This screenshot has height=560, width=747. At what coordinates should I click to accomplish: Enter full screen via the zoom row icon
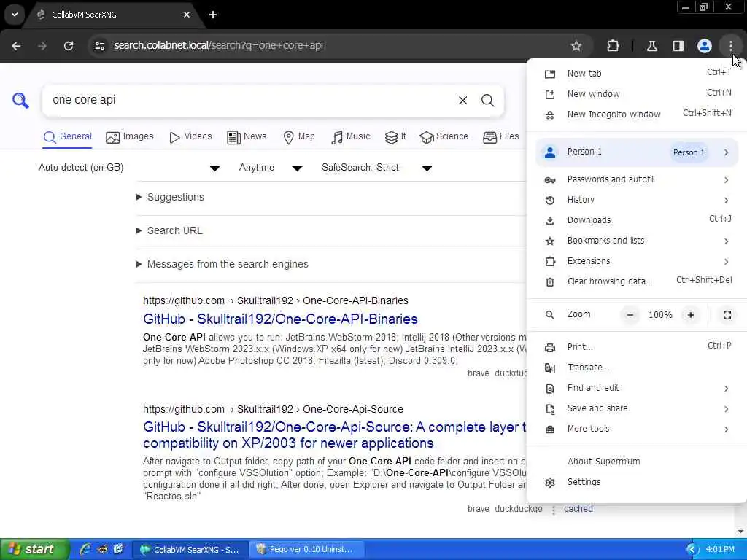tap(727, 315)
